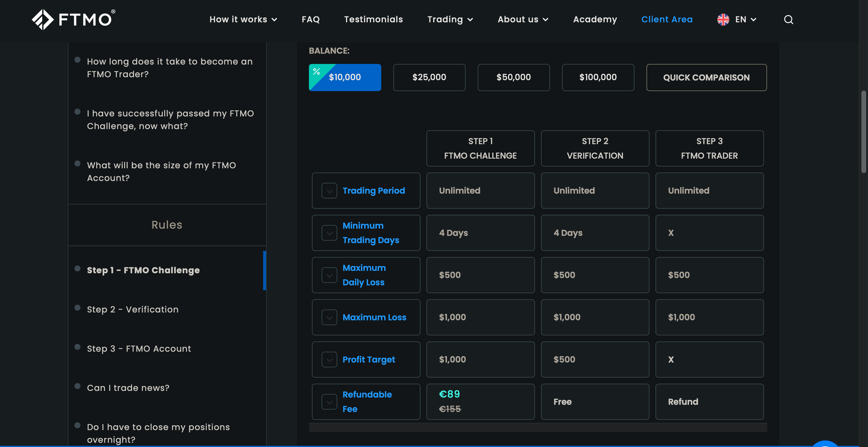
Task: Click the Profit Target label
Action: click(369, 359)
